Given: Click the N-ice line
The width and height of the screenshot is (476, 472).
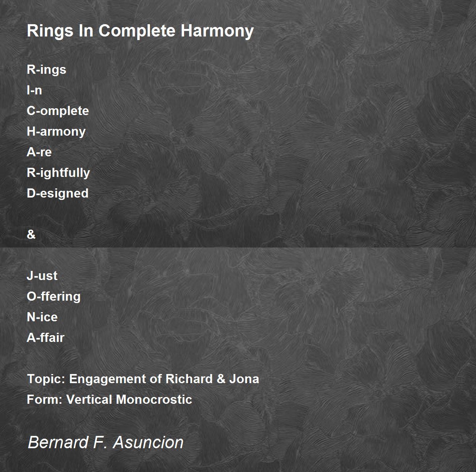Looking at the screenshot, I should coord(42,317).
